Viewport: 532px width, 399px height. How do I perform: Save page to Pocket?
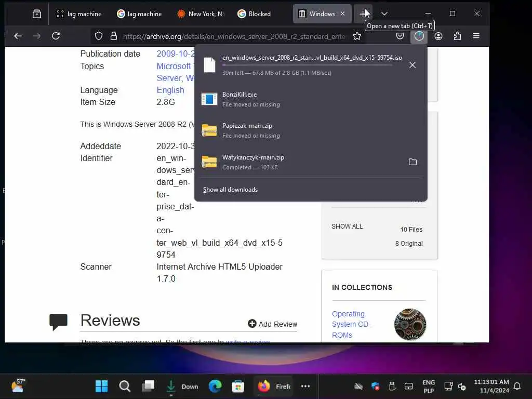click(400, 36)
